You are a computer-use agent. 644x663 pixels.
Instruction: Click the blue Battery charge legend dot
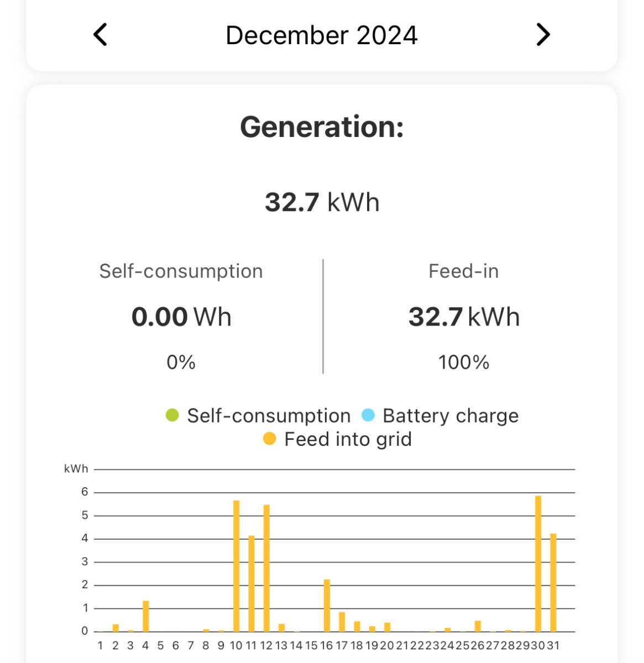368,415
